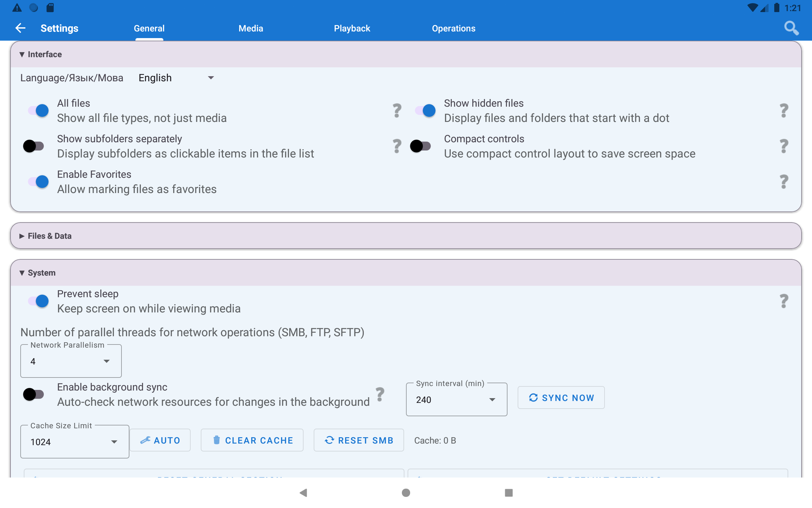Open help for Show hidden files
812x508 pixels.
point(784,110)
